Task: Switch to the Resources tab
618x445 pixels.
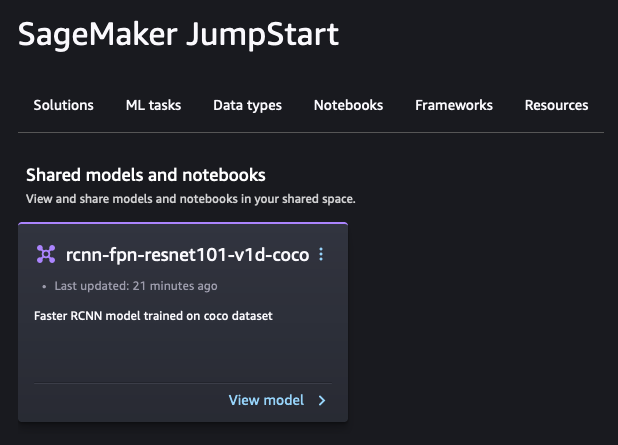Action: 557,105
